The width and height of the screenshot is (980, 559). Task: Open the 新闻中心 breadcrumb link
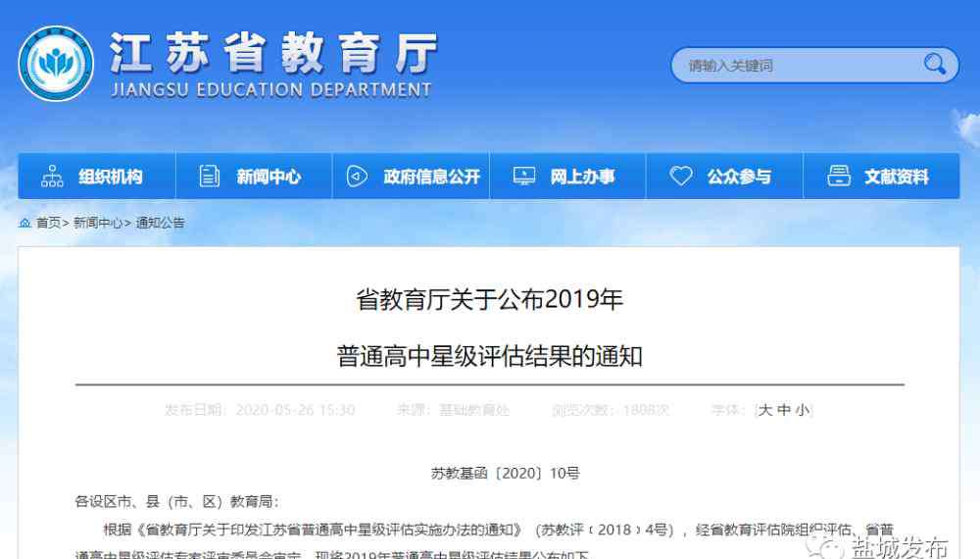97,223
